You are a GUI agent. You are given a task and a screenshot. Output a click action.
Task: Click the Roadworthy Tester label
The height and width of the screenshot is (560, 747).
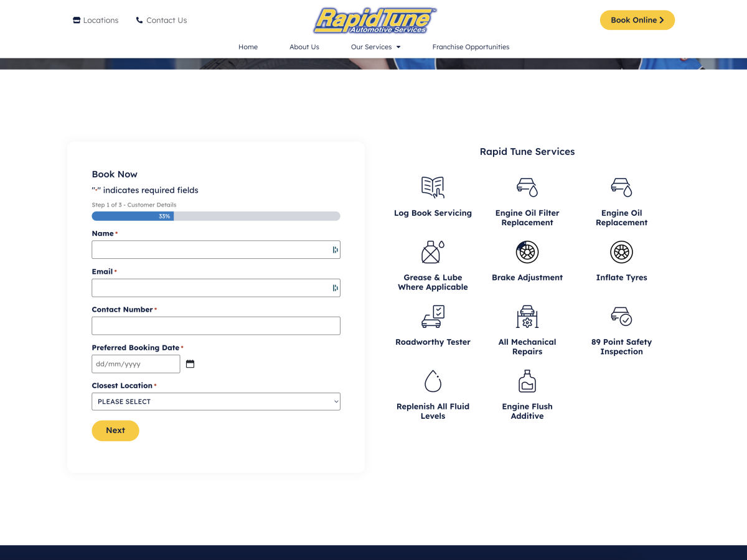pyautogui.click(x=433, y=342)
